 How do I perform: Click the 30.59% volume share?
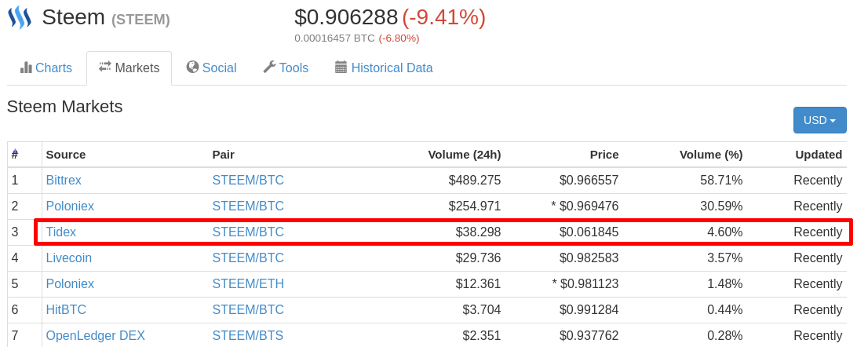pos(721,206)
